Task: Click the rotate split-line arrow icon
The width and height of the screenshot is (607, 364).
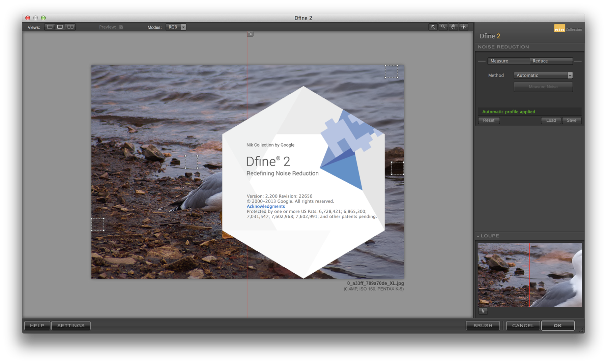Action: 250,34
